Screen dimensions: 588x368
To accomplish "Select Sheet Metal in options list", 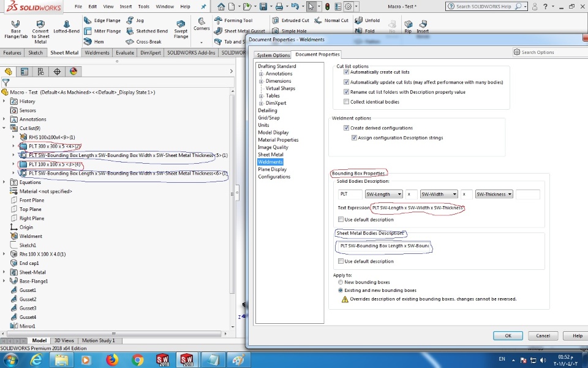I will point(270,155).
